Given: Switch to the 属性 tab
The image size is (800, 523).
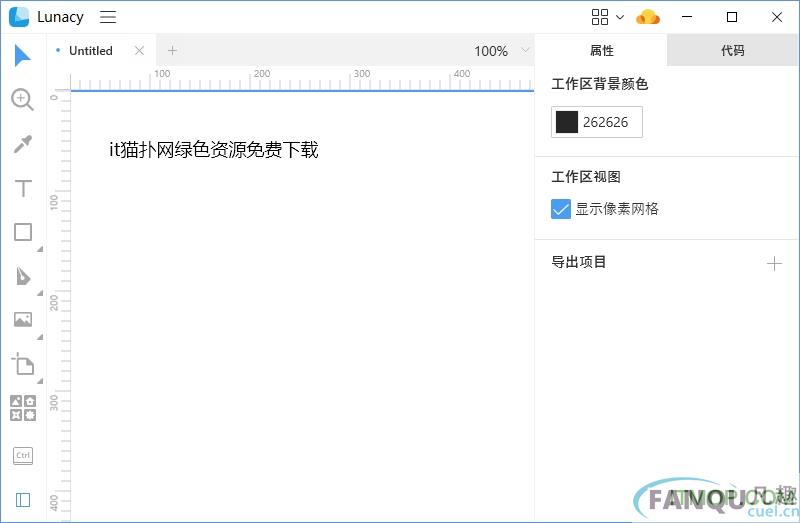Looking at the screenshot, I should pos(601,50).
